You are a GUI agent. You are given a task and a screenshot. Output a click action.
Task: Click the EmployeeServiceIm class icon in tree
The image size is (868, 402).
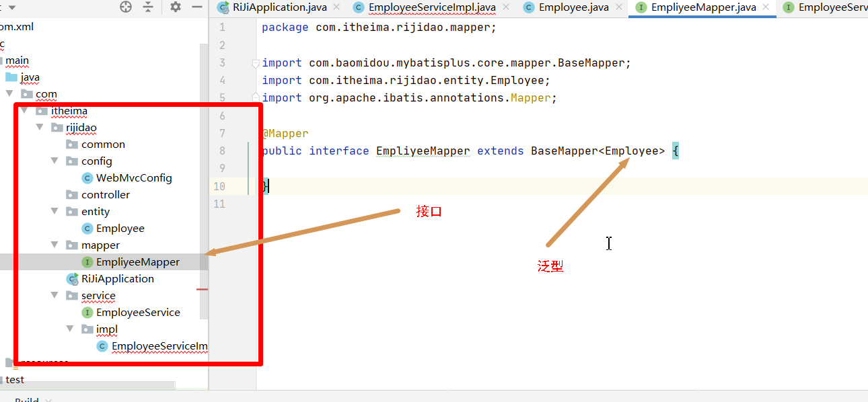tap(102, 346)
